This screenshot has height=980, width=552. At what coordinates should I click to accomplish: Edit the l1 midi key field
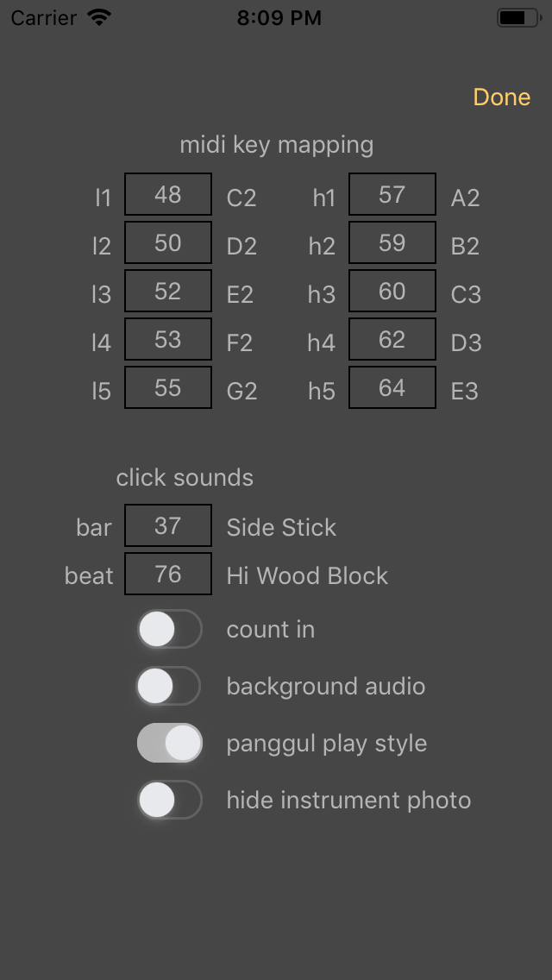click(168, 195)
